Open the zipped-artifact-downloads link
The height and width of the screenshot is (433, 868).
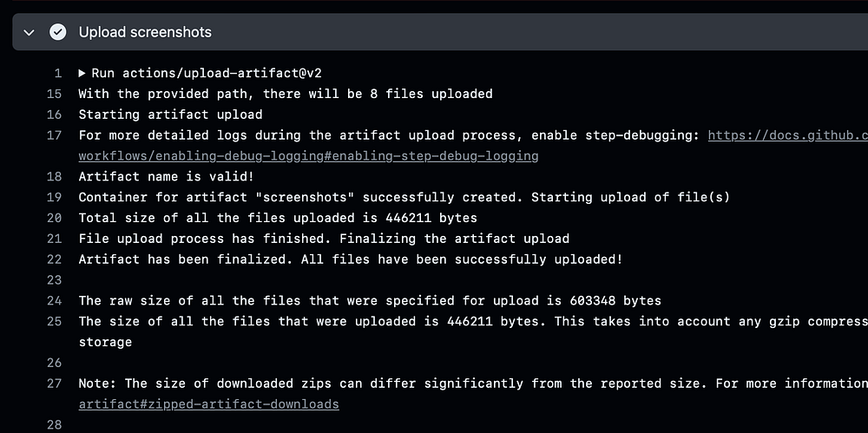[208, 404]
